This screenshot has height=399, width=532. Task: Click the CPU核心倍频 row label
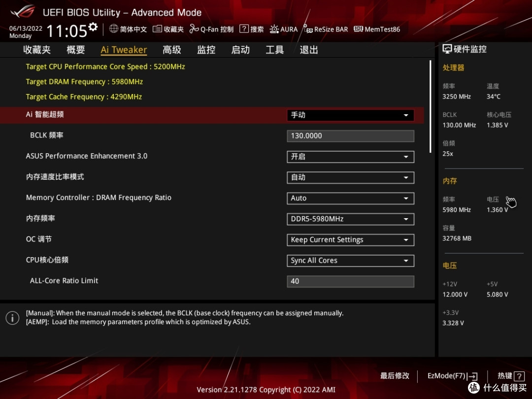tap(47, 260)
